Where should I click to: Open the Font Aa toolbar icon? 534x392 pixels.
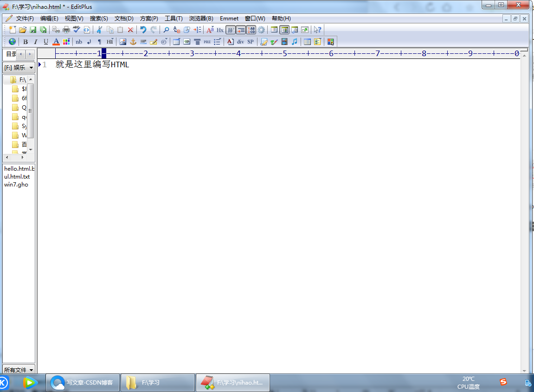tap(210, 30)
